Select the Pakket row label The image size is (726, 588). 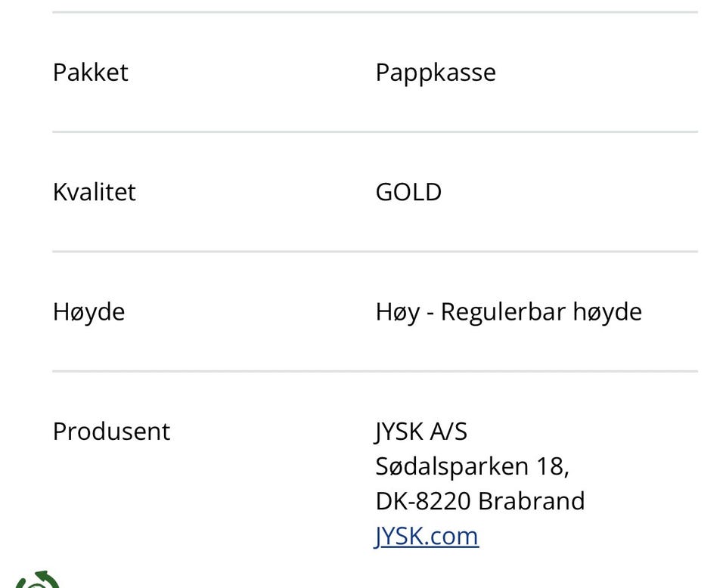tap(90, 73)
